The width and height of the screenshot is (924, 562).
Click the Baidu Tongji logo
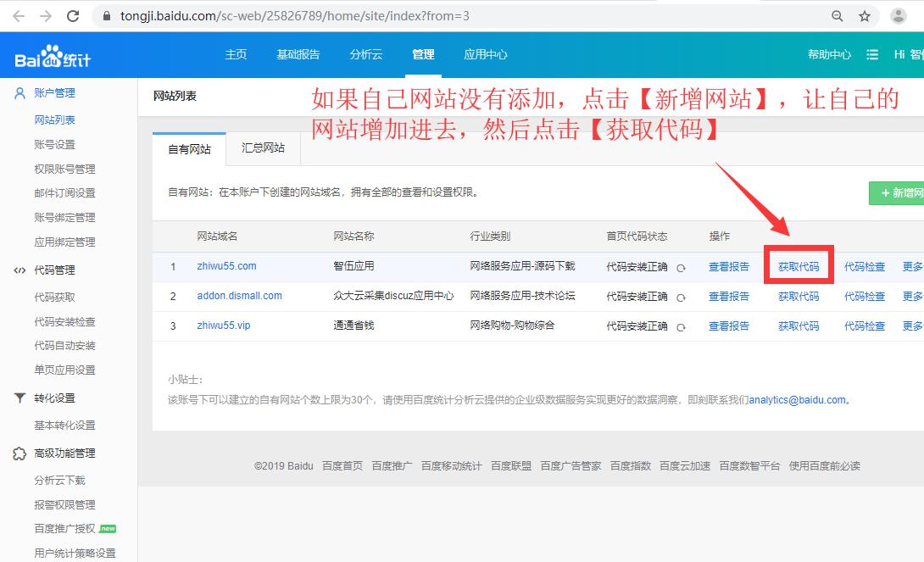53,57
